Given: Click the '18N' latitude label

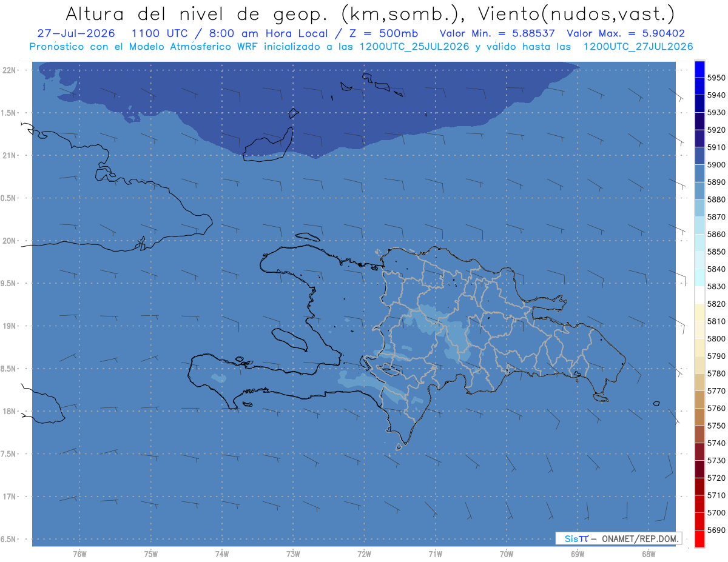Looking at the screenshot, I should tap(8, 411).
